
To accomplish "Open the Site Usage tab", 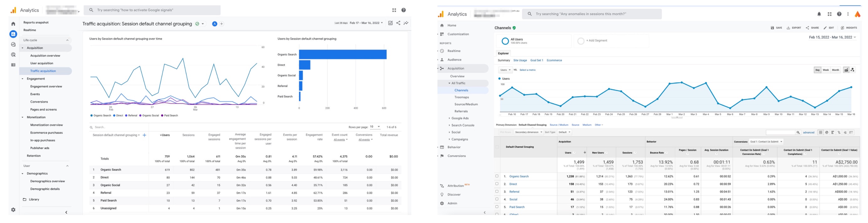I will pos(520,60).
